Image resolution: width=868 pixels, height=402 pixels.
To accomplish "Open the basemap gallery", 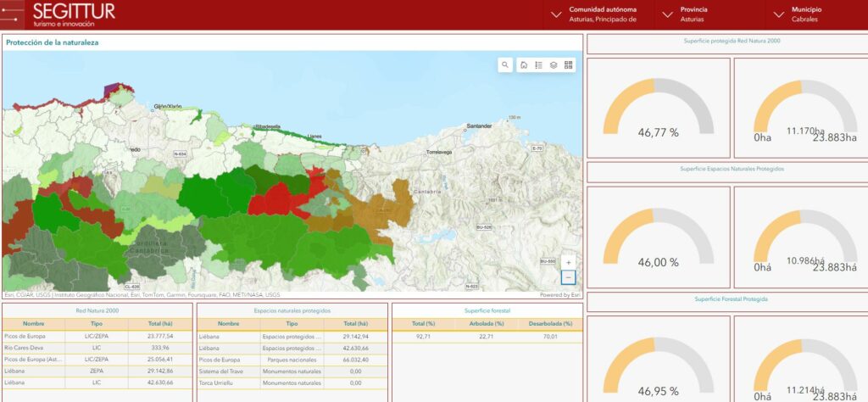I will pyautogui.click(x=569, y=64).
